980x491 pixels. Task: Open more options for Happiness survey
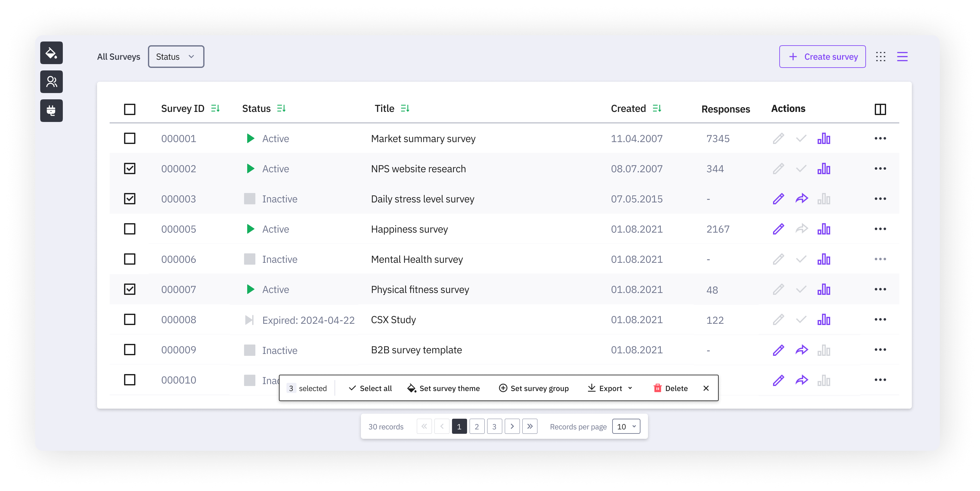[880, 229]
